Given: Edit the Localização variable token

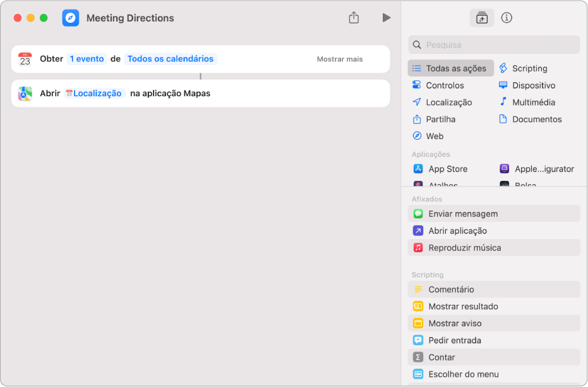Looking at the screenshot, I should pos(94,93).
